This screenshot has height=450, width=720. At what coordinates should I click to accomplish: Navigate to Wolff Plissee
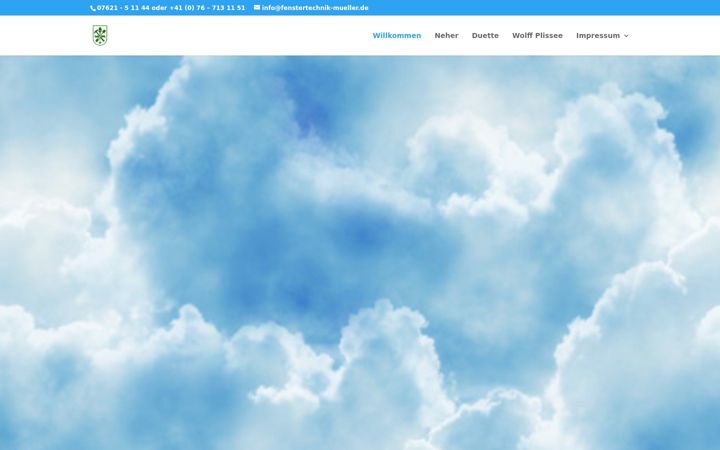coord(537,35)
